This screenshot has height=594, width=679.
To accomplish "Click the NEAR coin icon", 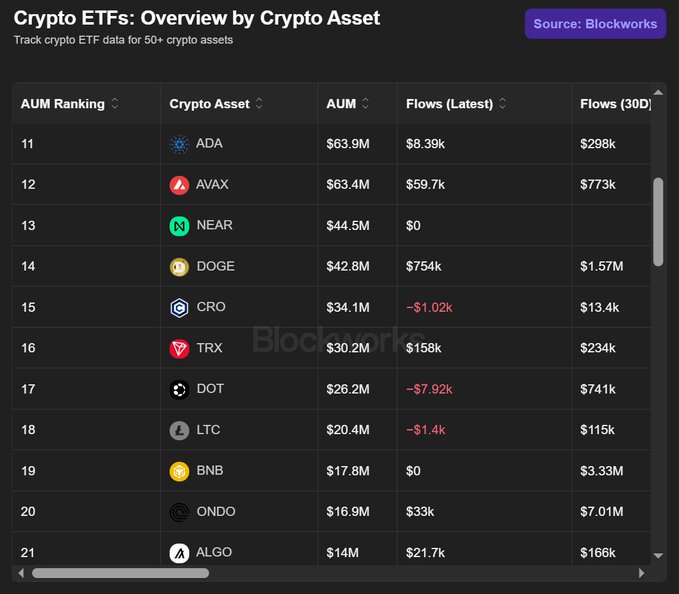I will (x=179, y=226).
